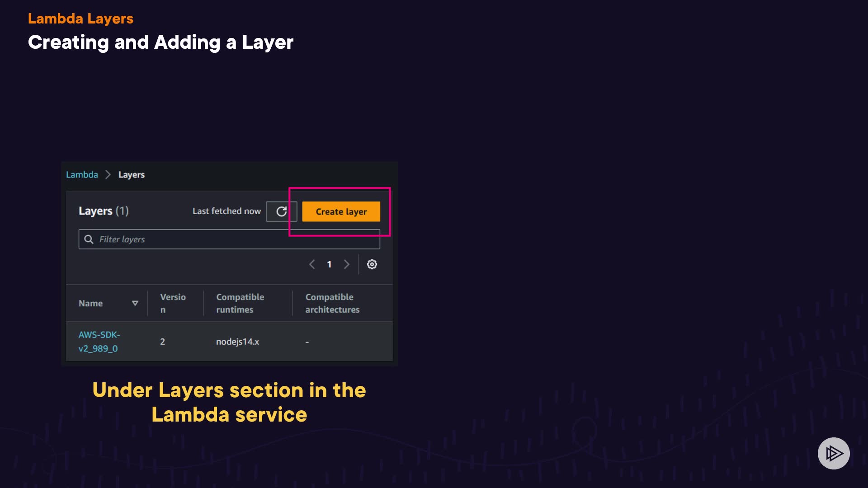The image size is (868, 488).
Task: Click the refresh layers icon button
Action: [281, 211]
